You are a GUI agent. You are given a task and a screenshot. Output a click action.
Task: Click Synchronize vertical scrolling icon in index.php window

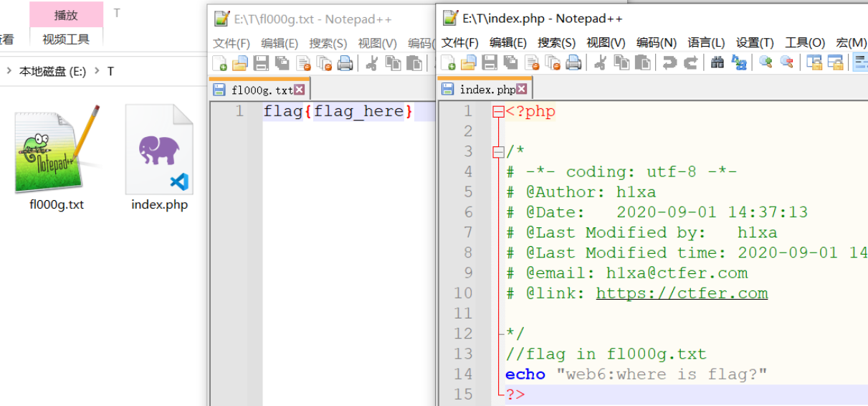pos(814,63)
